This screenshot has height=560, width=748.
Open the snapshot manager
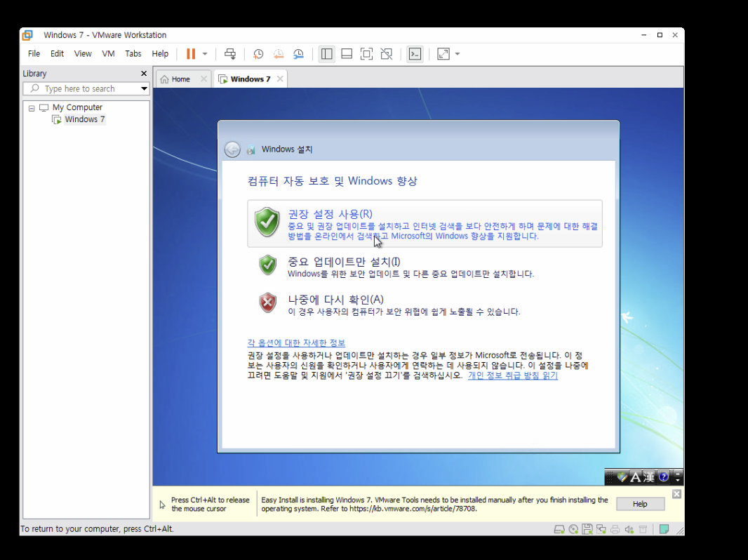(x=299, y=54)
